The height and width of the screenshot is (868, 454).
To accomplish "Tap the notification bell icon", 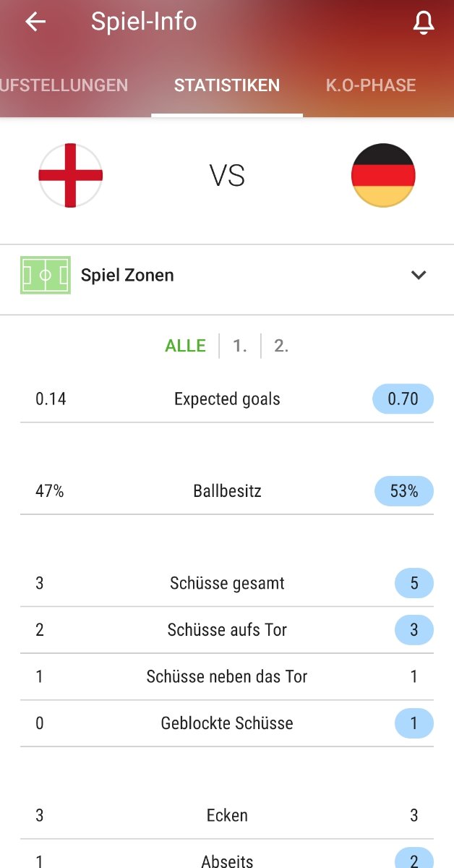I will [424, 23].
